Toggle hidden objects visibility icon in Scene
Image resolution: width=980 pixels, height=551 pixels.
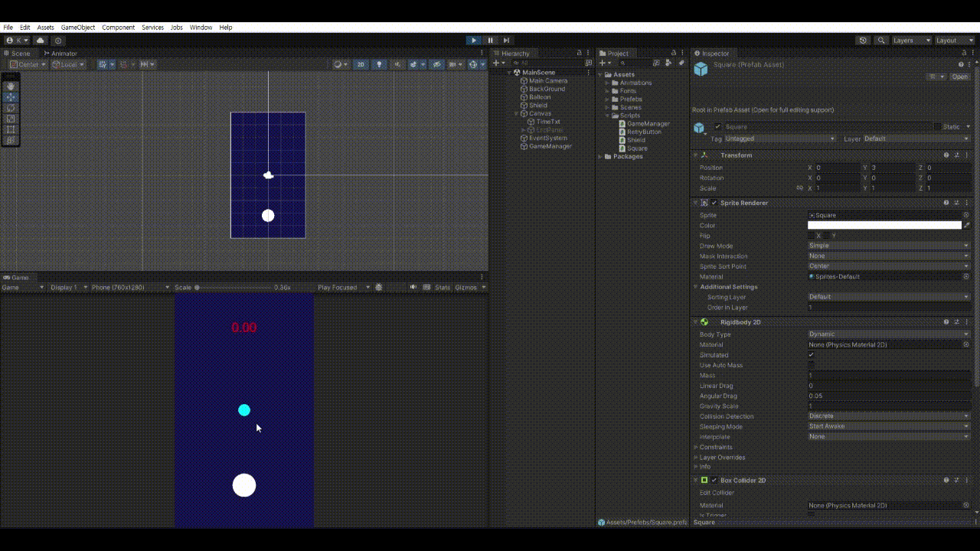pyautogui.click(x=437, y=64)
